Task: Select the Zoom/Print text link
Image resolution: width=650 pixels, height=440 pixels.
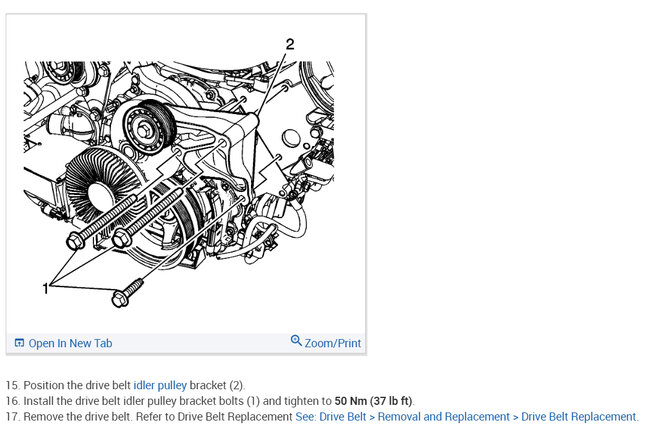Action: click(x=332, y=343)
